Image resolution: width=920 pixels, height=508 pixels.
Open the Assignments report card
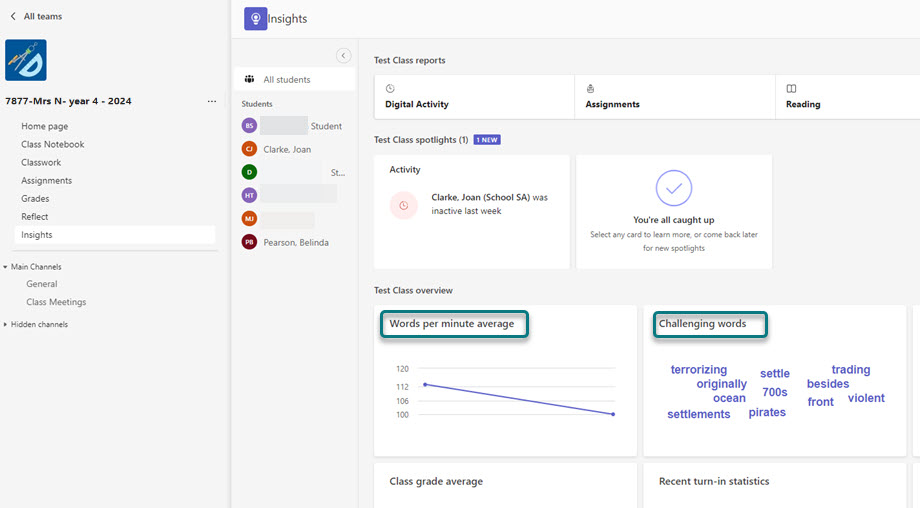pyautogui.click(x=675, y=97)
